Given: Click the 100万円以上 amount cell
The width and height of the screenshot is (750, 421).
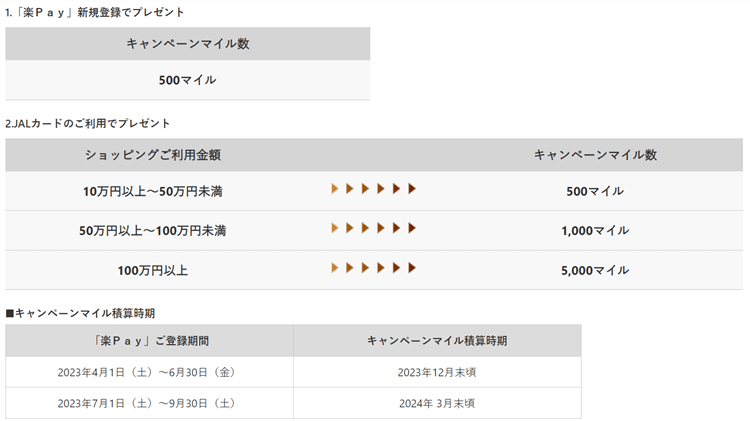Looking at the screenshot, I should [x=153, y=270].
